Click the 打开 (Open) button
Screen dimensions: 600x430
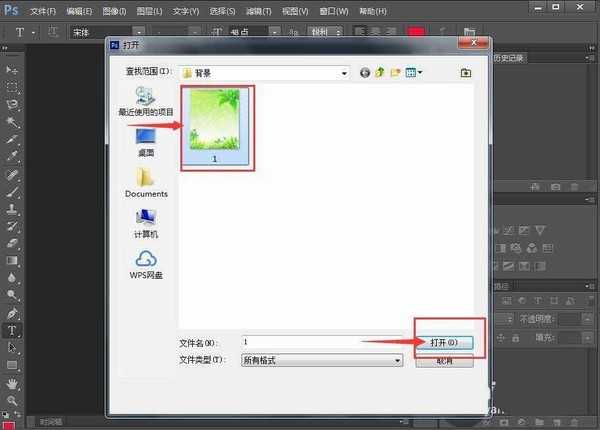tap(444, 342)
